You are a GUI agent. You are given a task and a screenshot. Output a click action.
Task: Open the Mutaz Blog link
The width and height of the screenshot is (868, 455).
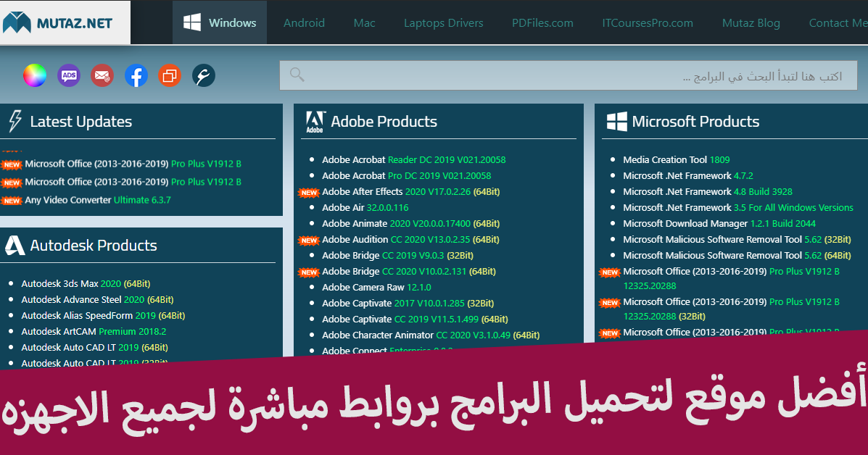tap(751, 22)
